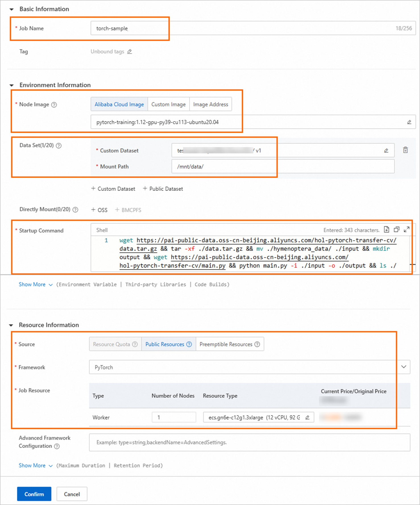The image size is (420, 505).
Task: Focus the Advanced Framework Configuration textbox
Action: (249, 442)
